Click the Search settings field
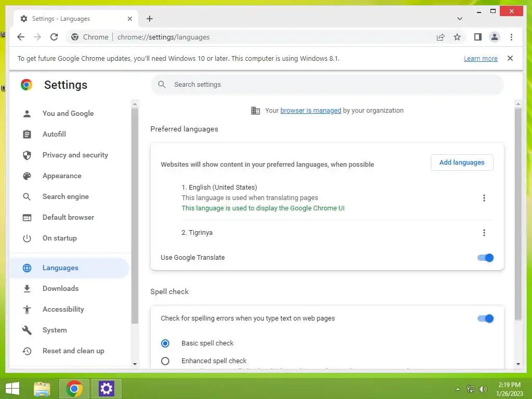The width and height of the screenshot is (532, 399). (327, 85)
